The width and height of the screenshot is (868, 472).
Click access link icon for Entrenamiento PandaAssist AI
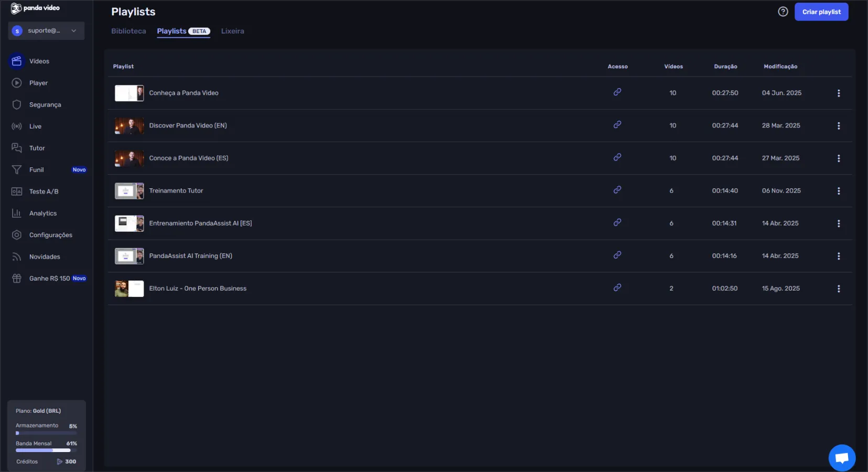click(x=617, y=222)
